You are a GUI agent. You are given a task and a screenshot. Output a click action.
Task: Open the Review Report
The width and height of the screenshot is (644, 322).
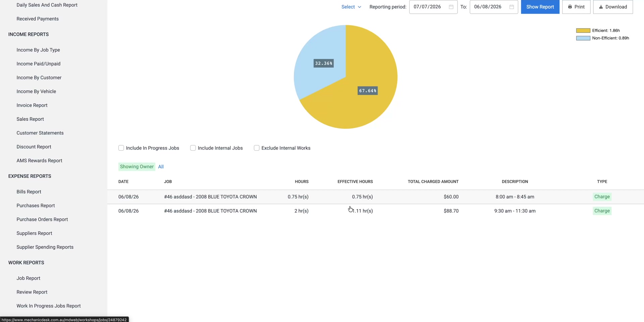point(32,292)
